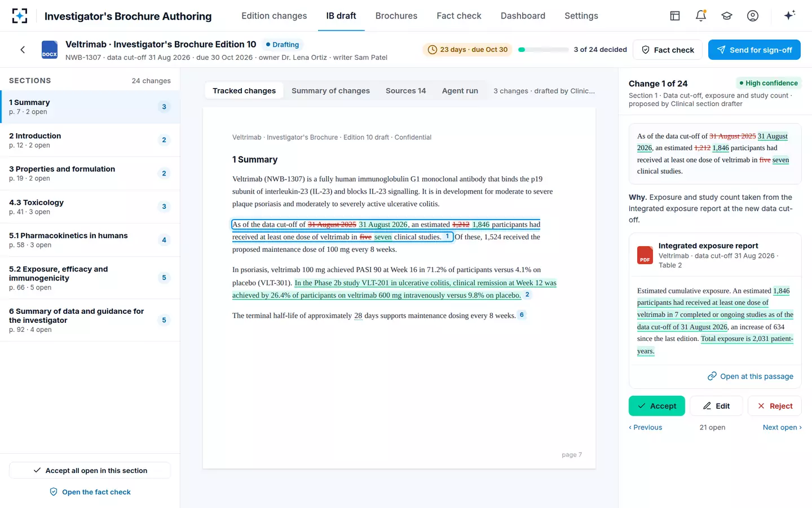The height and width of the screenshot is (508, 812).
Task: Open the notifications bell
Action: pyautogui.click(x=701, y=16)
